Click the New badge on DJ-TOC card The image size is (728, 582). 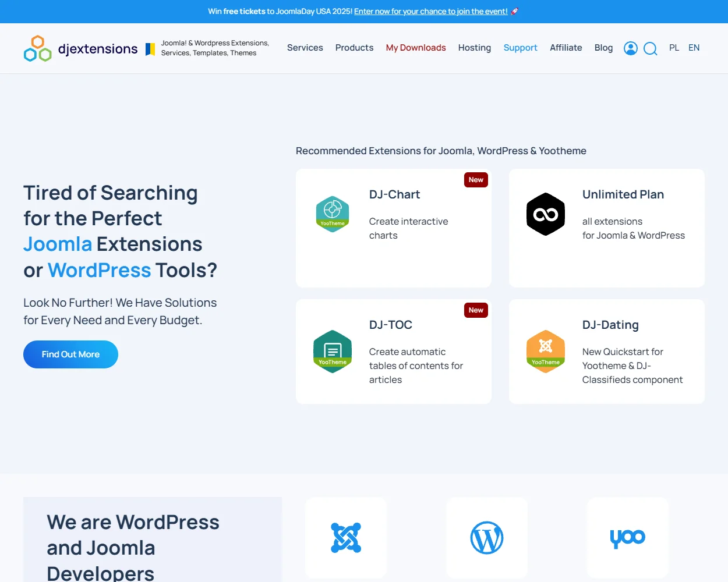click(x=476, y=310)
